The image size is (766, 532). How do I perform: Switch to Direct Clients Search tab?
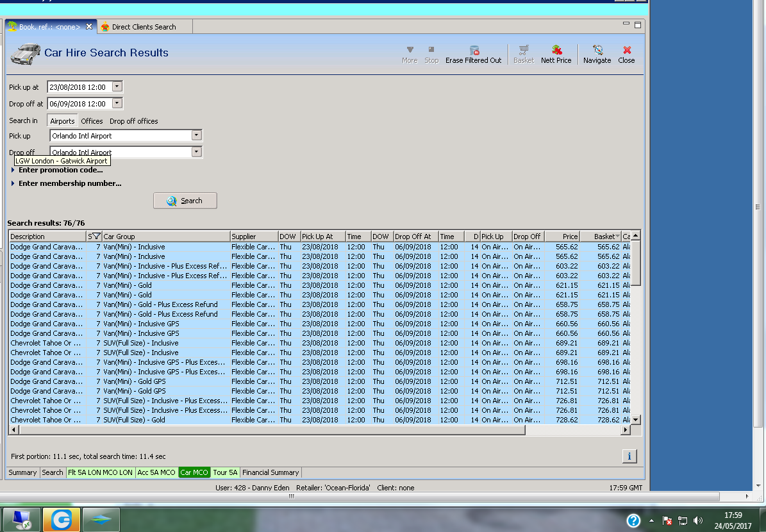click(x=144, y=27)
